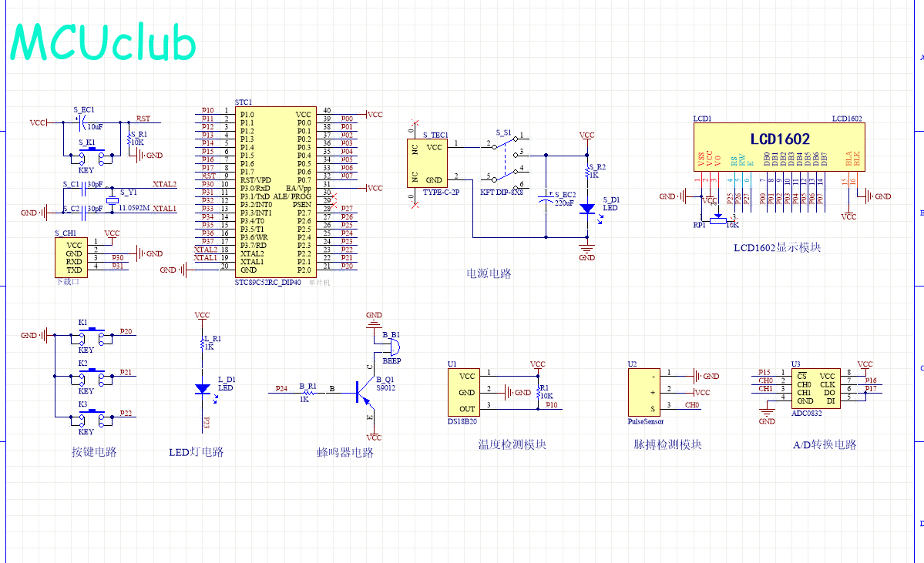Click the LCD1602 display component
Viewport: 924px width, 563px height.
pyautogui.click(x=777, y=147)
